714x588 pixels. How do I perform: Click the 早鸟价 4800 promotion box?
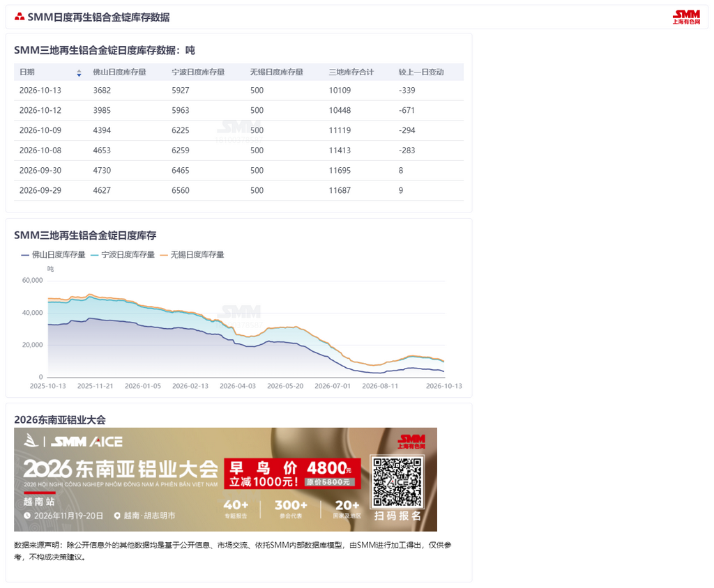pos(292,473)
